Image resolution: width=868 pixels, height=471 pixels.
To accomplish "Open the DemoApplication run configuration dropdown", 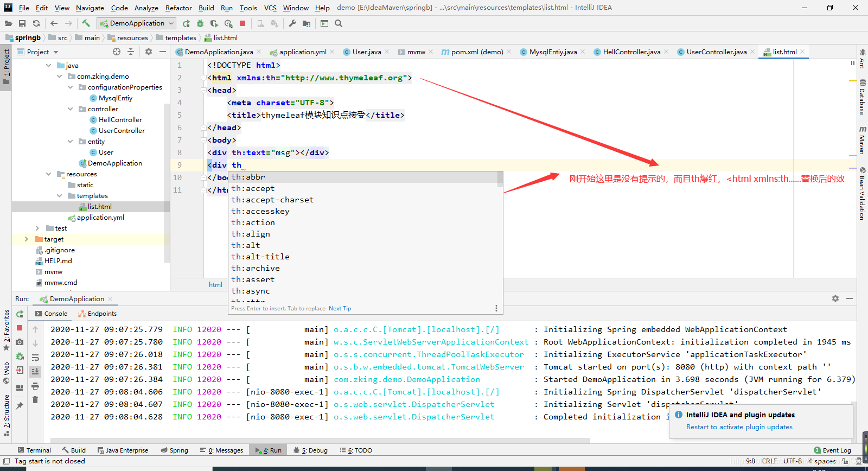I will [x=136, y=23].
